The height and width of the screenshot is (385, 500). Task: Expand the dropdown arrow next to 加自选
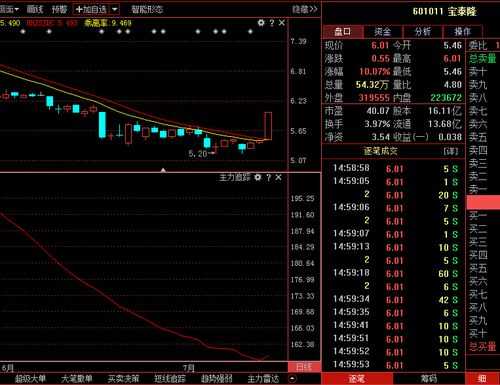pos(114,9)
